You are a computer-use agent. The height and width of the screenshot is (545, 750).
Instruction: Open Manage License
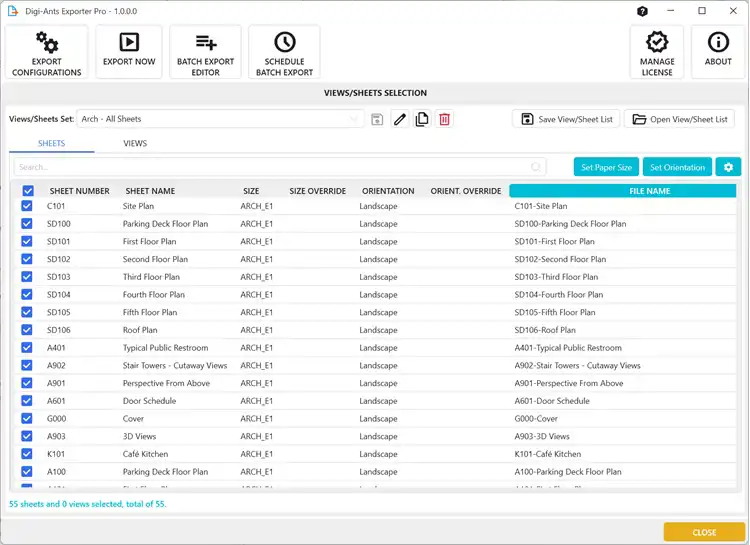[657, 52]
